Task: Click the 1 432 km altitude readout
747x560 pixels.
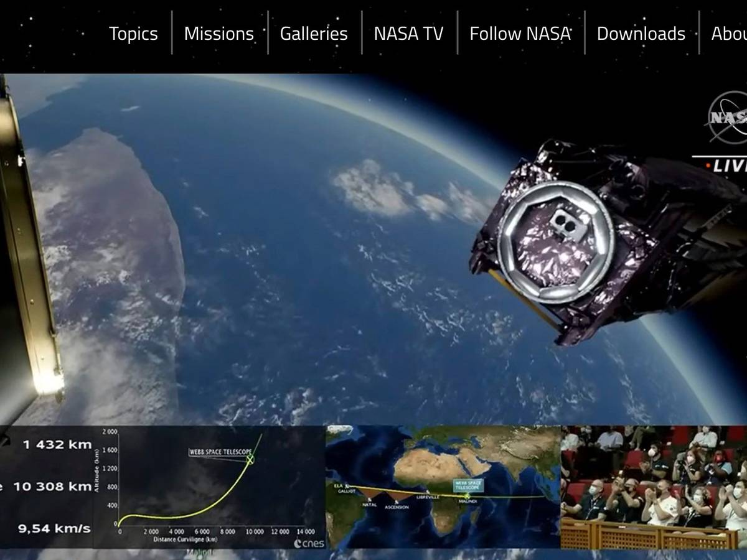Action: [57, 444]
